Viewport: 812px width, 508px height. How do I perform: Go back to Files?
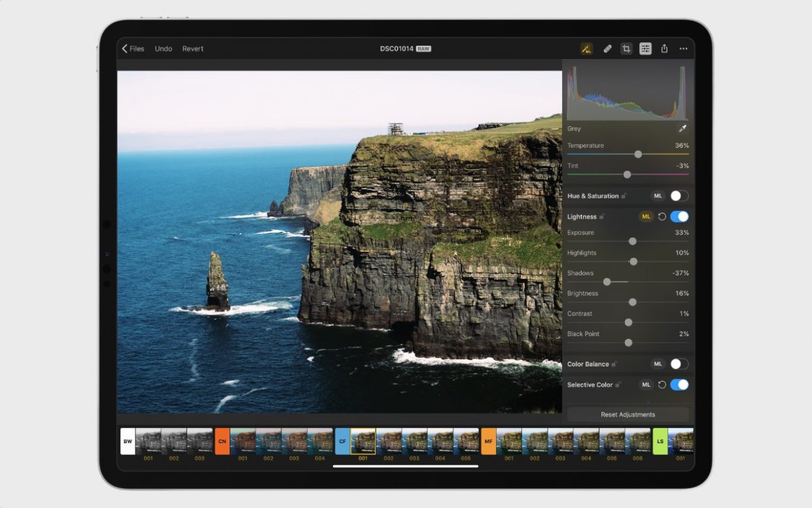(x=133, y=48)
